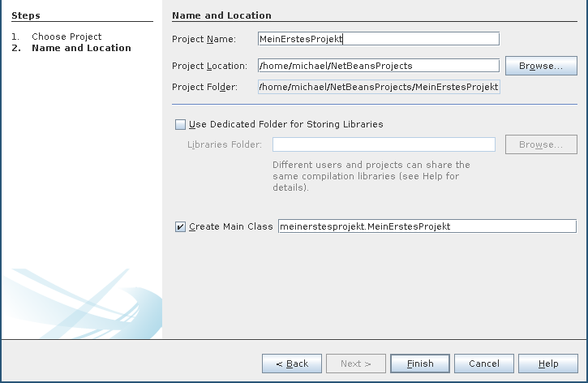
Task: Click the disabled Next button
Action: click(356, 364)
